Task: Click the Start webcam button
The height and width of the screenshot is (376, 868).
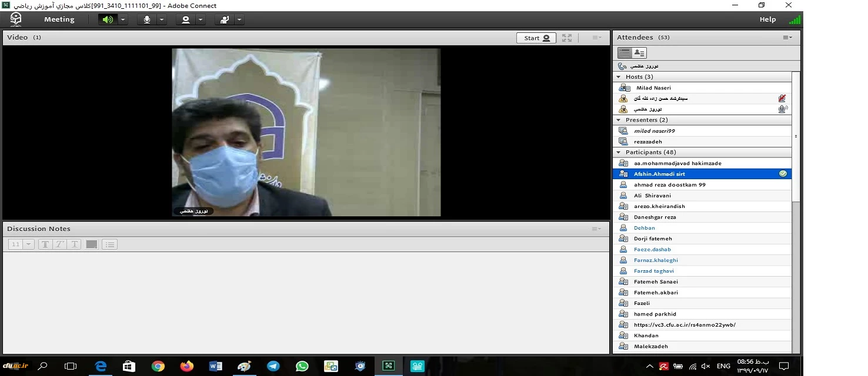Action: [536, 38]
